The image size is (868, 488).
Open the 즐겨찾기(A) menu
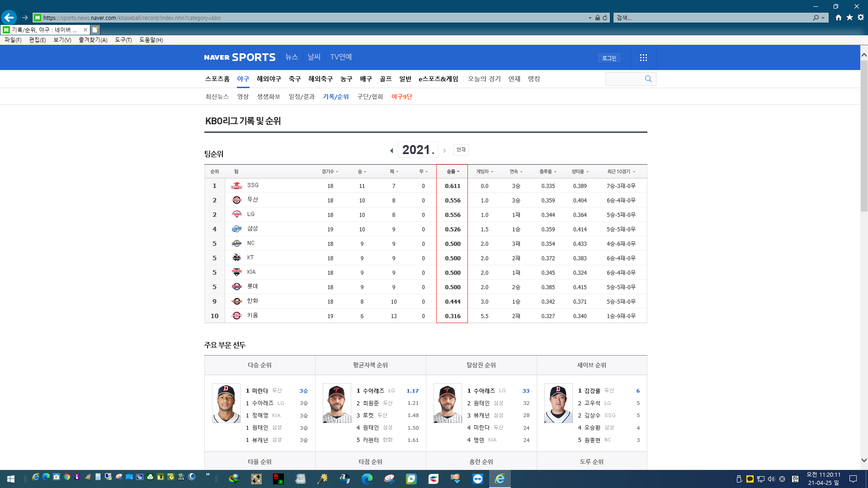[x=93, y=40]
